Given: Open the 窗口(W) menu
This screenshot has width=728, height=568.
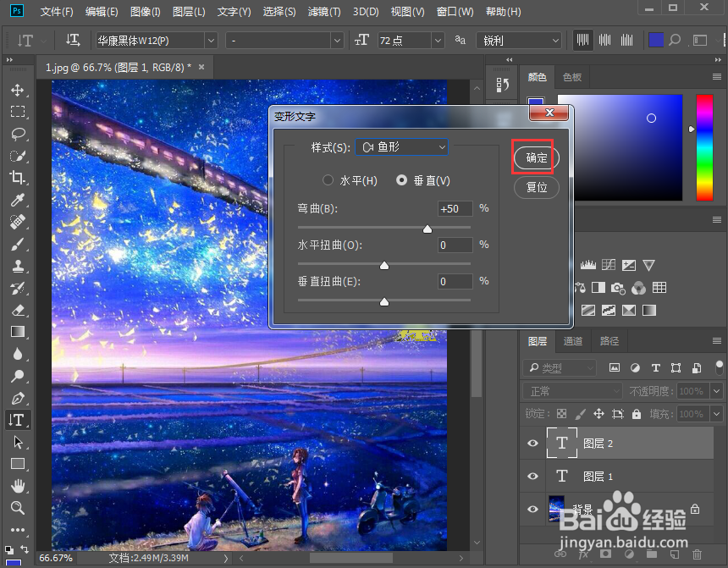Looking at the screenshot, I should pos(455,12).
